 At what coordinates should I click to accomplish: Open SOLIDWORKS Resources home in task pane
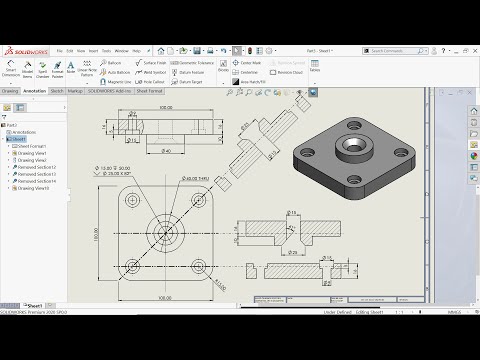click(x=474, y=111)
